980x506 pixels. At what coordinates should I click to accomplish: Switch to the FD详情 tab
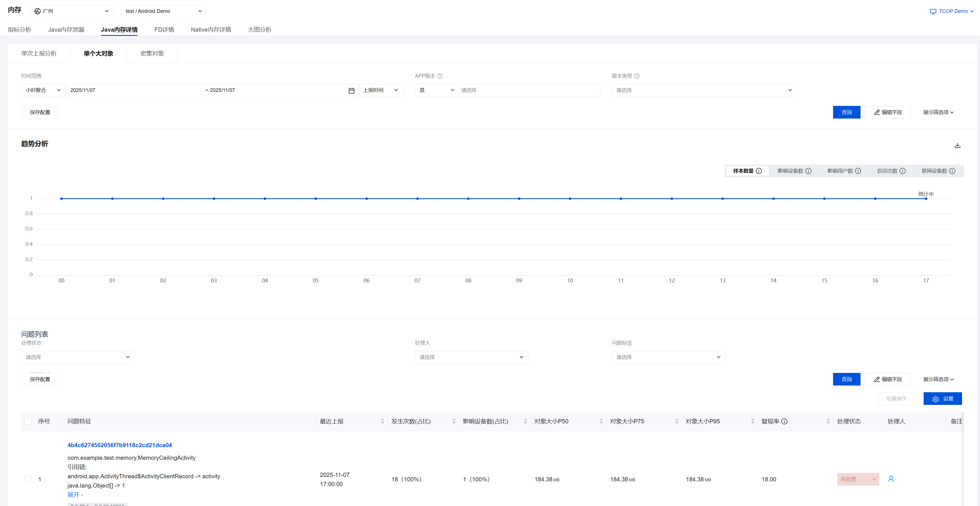[164, 30]
